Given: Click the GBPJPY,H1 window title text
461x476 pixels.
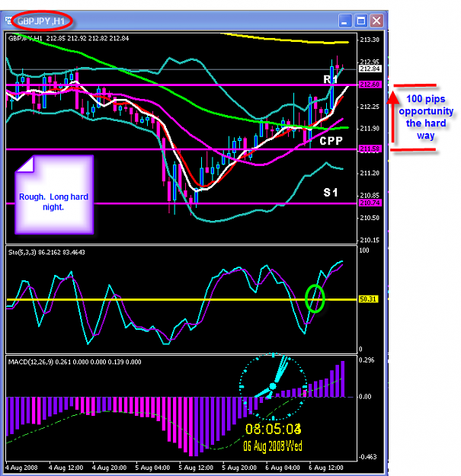Looking at the screenshot, I should [x=40, y=21].
